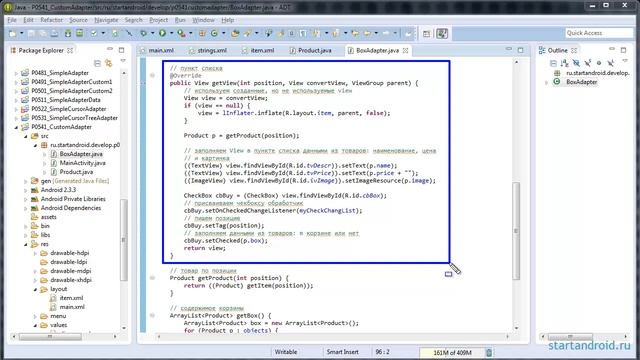Screen dimensions: 640x360
Task: Toggle Hide Local Types in Outline
Action: (x=610, y=63)
